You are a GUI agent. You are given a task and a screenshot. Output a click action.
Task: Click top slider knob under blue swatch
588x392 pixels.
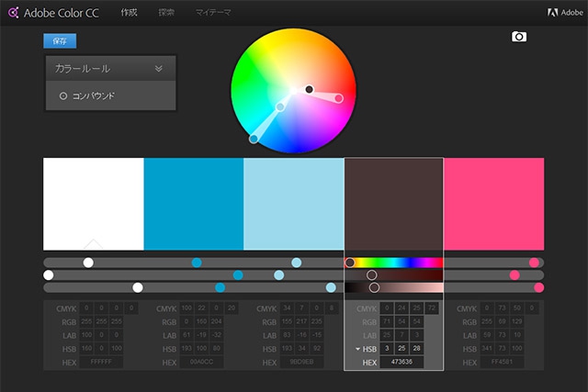[x=197, y=263]
